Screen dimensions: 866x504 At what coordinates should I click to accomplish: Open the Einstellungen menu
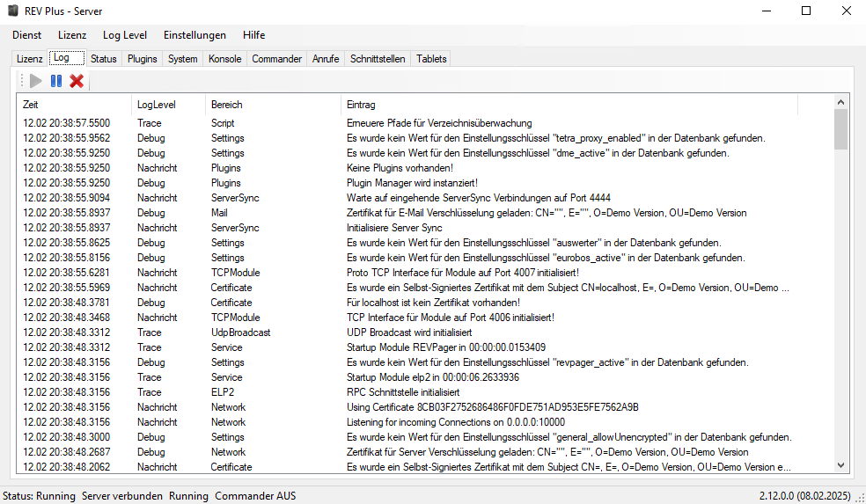194,35
